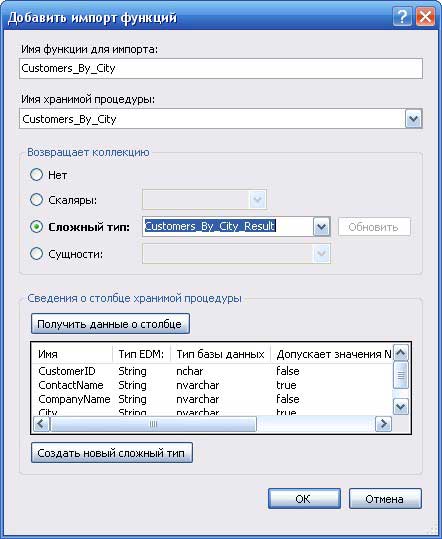Viewport: 442px width, 539px height.
Task: Open the Скаляры type dropdown
Action: click(257, 199)
